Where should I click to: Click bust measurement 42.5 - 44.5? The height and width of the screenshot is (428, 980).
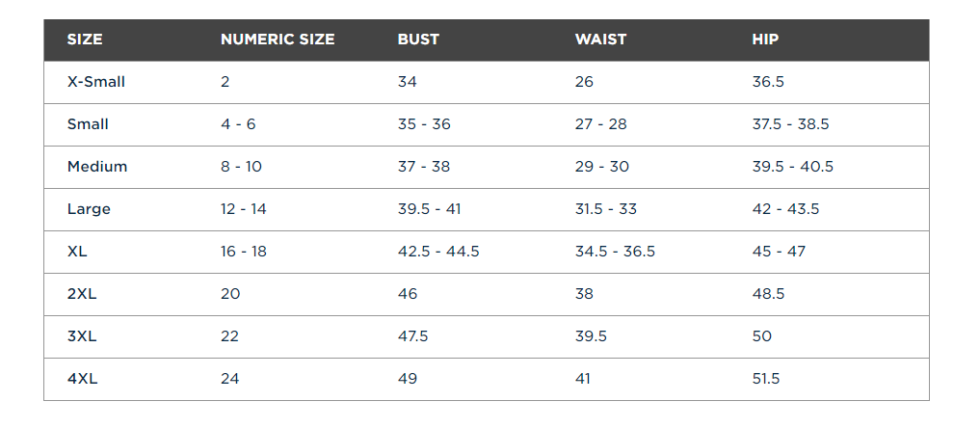click(x=438, y=252)
